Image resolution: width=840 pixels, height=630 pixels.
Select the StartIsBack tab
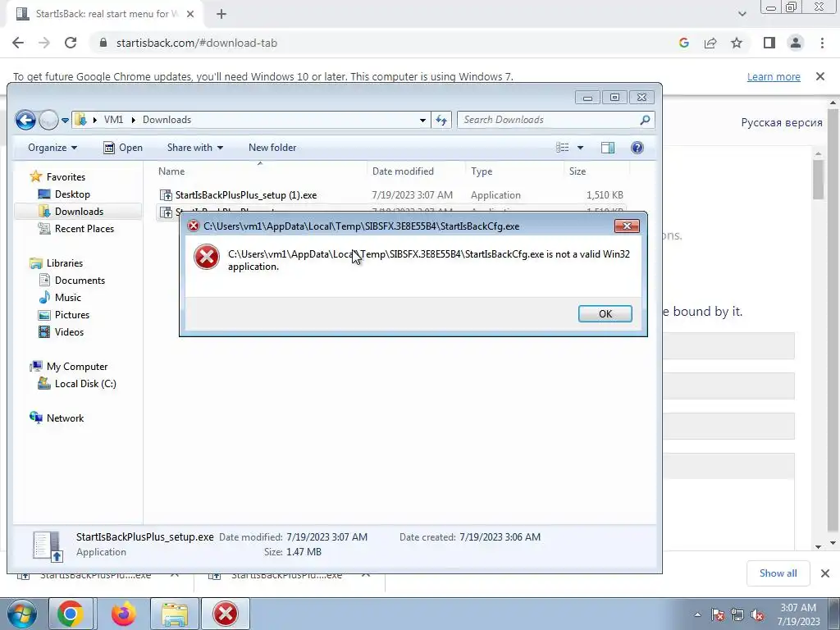[x=105, y=14]
